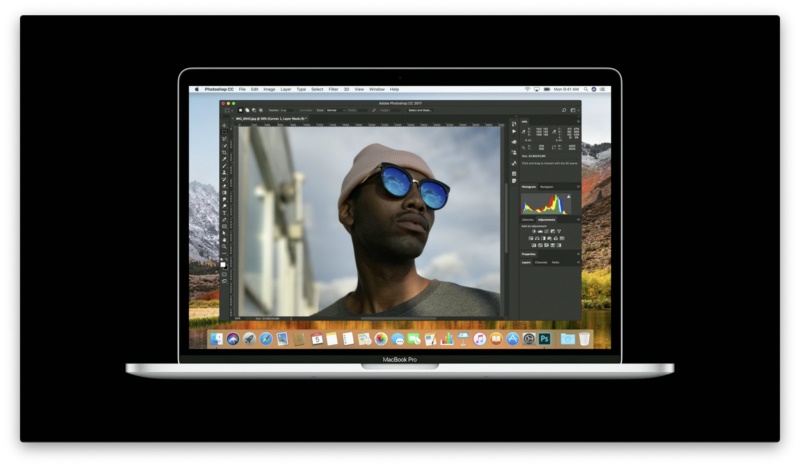Add a Hue/Saturation adjustment
The width and height of the screenshot is (800, 467).
[531, 238]
